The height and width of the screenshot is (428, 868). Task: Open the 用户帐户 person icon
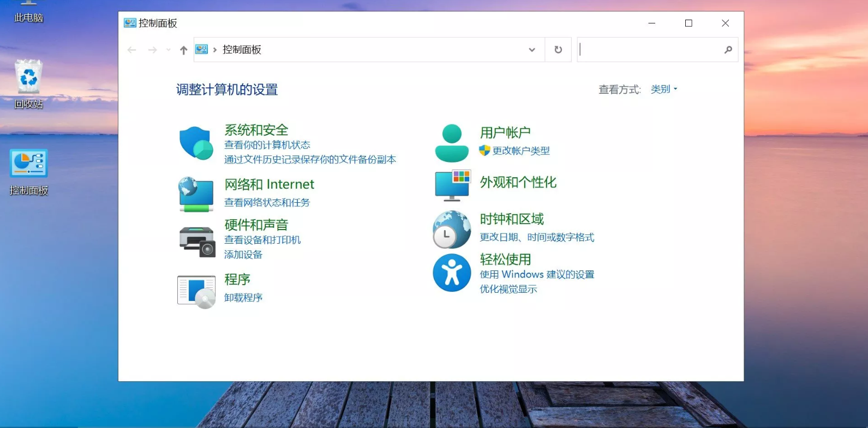452,143
